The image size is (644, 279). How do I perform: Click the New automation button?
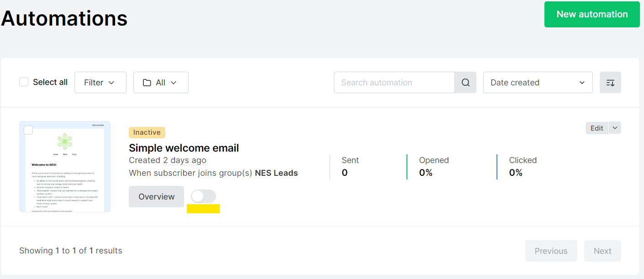[x=592, y=14]
